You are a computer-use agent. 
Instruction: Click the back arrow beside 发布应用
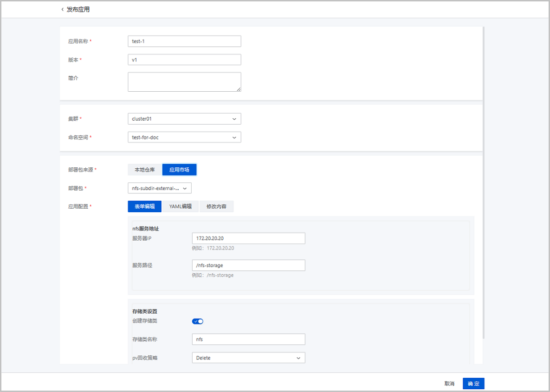62,10
